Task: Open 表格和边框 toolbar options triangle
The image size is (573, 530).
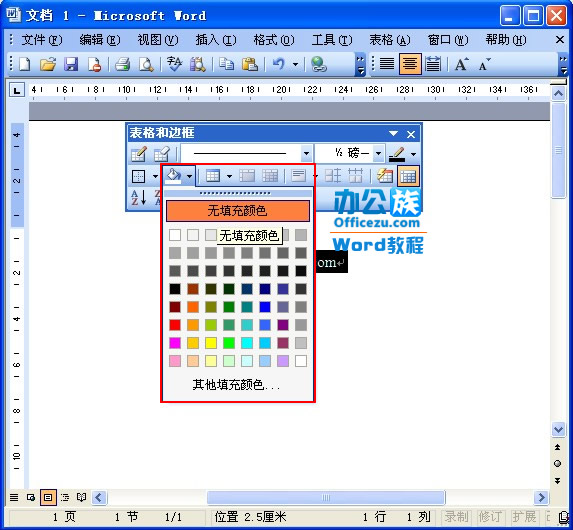Action: click(x=394, y=134)
